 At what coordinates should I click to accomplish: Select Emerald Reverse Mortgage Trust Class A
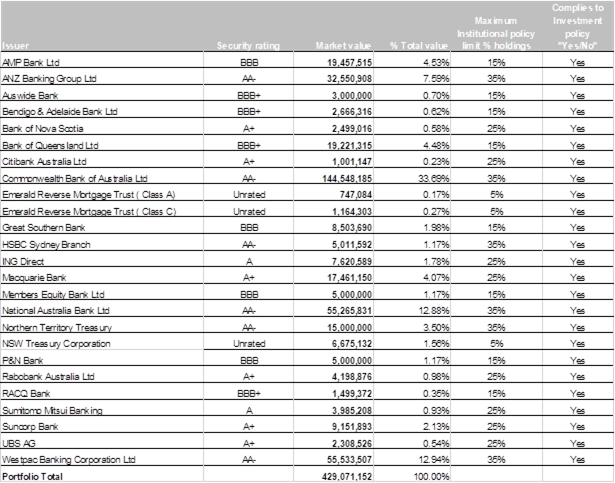[89, 195]
